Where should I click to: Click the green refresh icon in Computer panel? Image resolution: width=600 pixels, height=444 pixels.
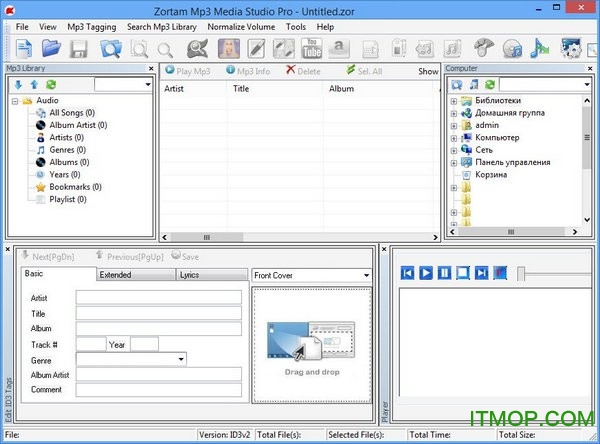click(x=490, y=84)
